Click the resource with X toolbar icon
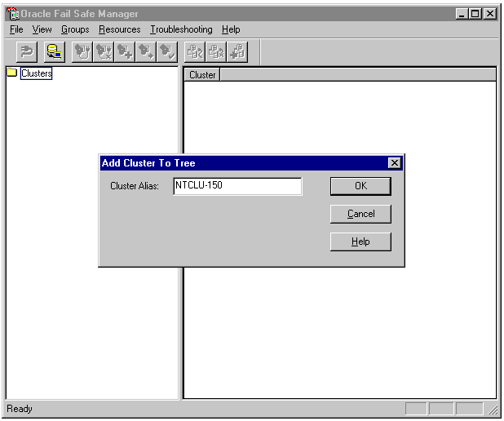The image size is (504, 421). click(216, 51)
